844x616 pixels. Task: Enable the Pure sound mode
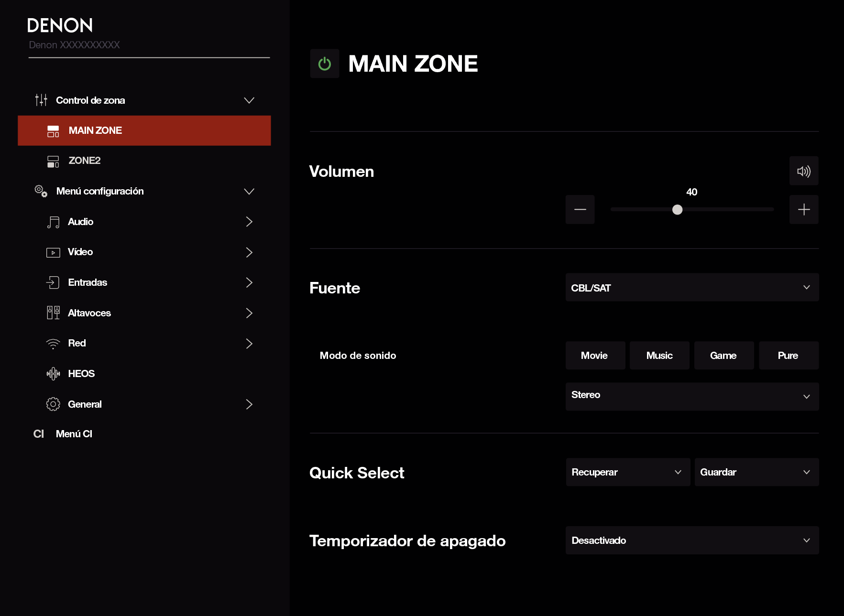coord(788,355)
